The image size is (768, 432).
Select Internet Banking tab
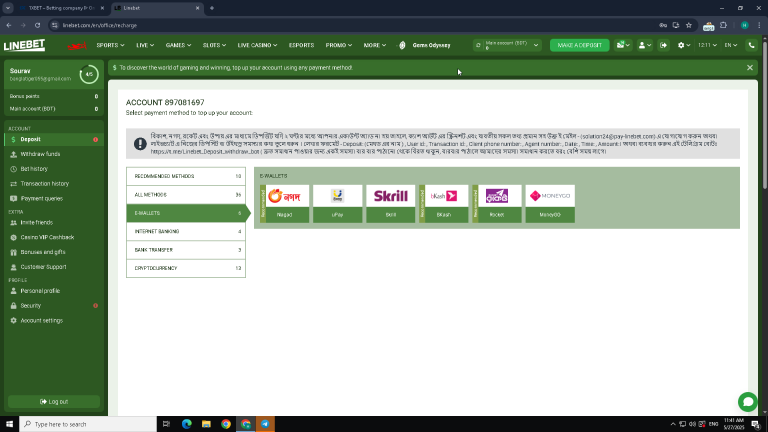pyautogui.click(x=186, y=232)
